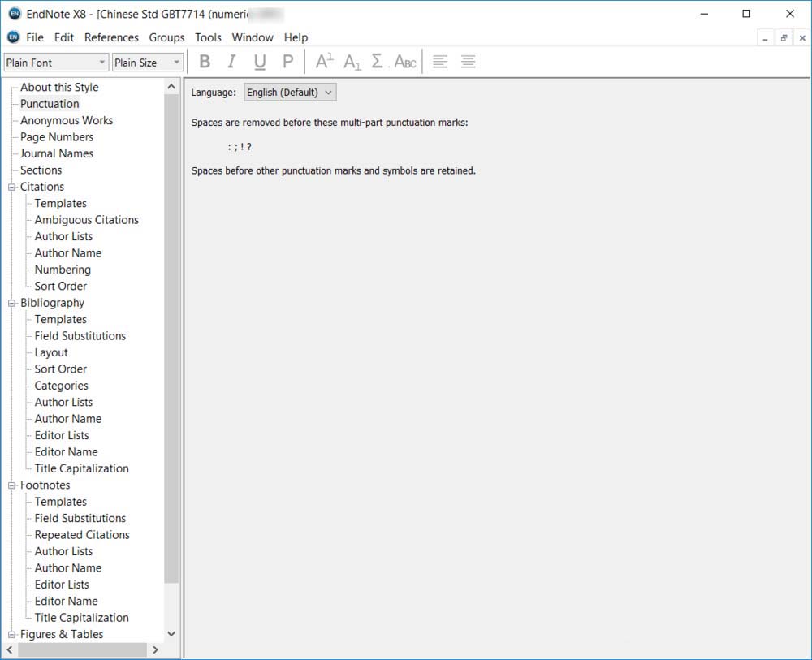Click the align left icon
812x660 pixels.
[x=440, y=62]
